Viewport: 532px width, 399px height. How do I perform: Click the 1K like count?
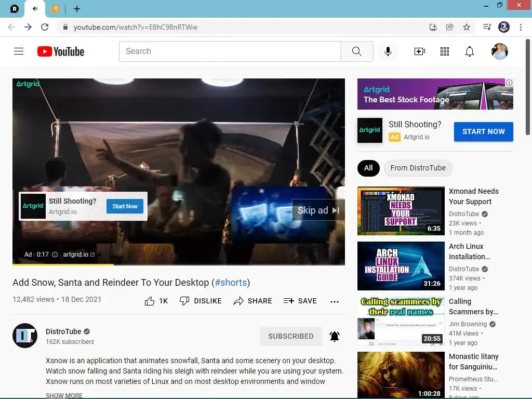point(163,301)
